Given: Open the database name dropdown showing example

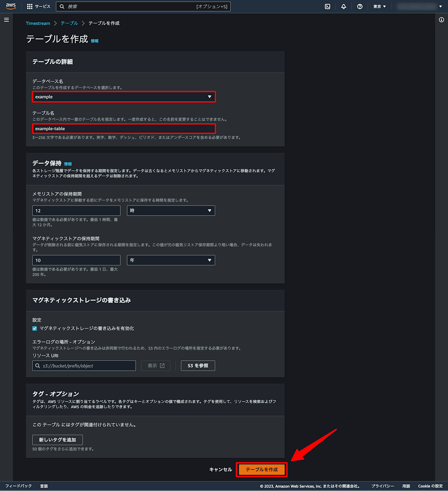Looking at the screenshot, I should [124, 97].
